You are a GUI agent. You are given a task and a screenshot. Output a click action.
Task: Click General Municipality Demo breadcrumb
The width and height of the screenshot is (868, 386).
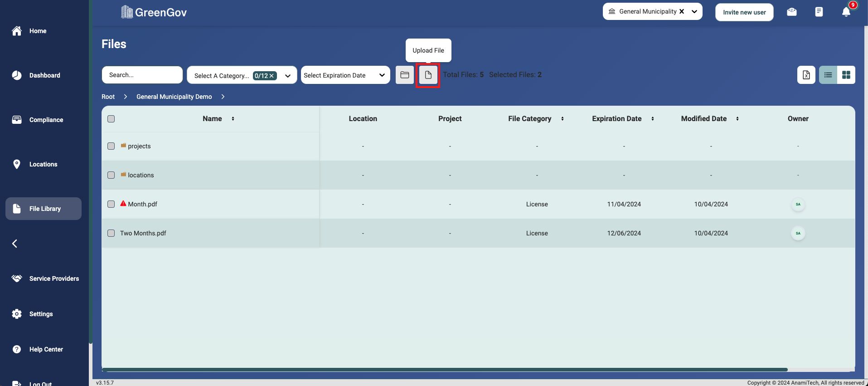click(174, 97)
